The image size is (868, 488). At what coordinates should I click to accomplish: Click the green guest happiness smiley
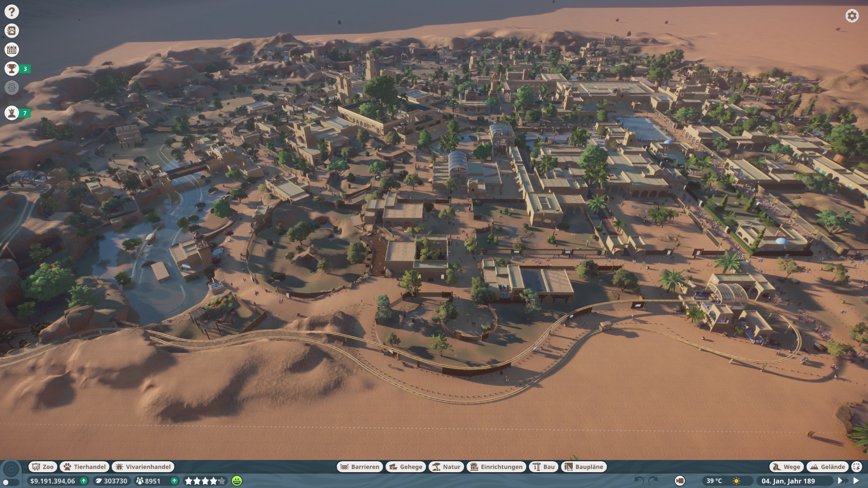(x=237, y=481)
